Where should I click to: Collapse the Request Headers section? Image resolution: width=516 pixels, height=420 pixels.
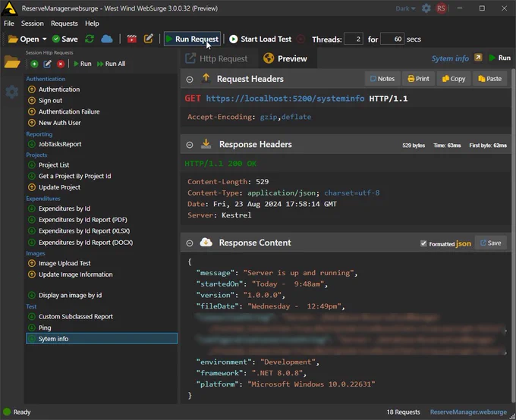click(x=190, y=80)
